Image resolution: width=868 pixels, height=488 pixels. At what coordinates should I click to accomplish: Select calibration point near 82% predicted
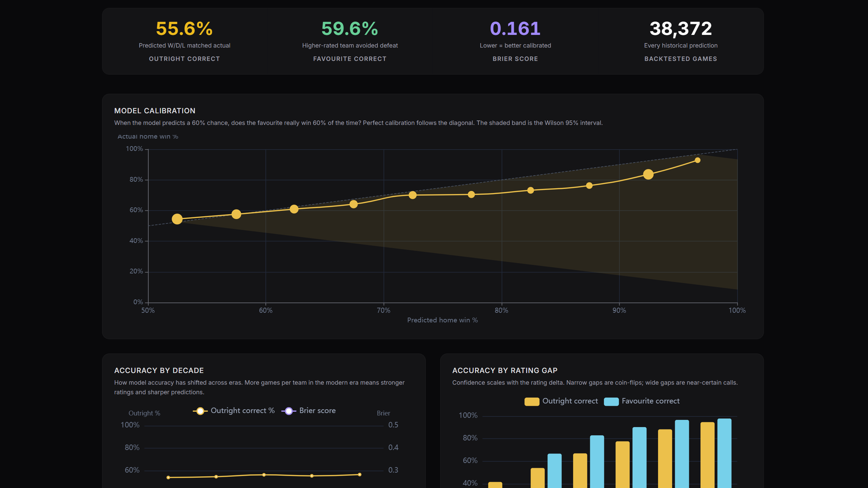531,190
